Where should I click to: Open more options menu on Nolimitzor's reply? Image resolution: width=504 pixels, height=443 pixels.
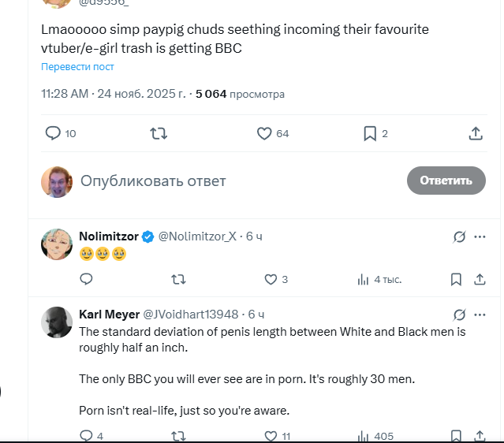[x=479, y=236]
